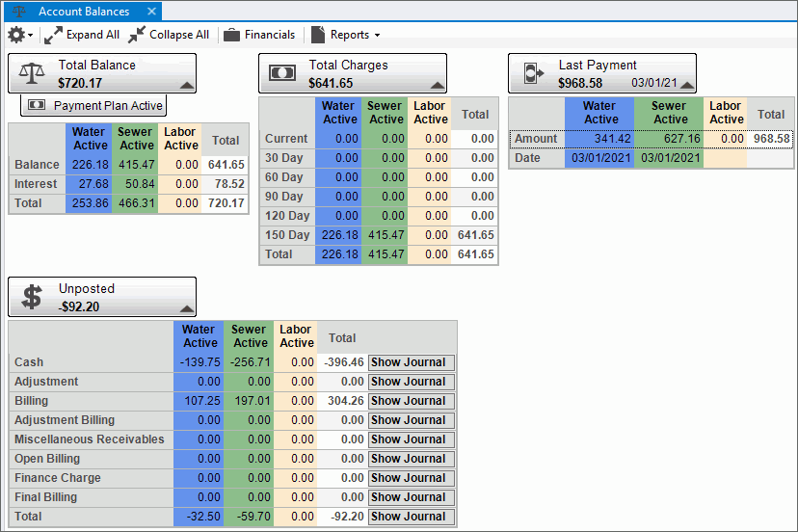Screen dimensions: 798x532
Task: Open the gear settings menu
Action: click(x=16, y=35)
